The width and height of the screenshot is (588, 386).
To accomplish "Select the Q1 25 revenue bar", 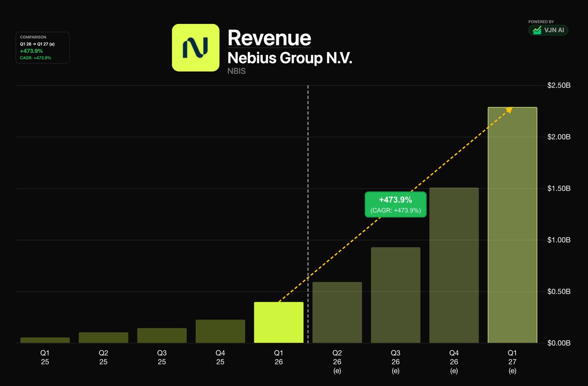I will [45, 340].
